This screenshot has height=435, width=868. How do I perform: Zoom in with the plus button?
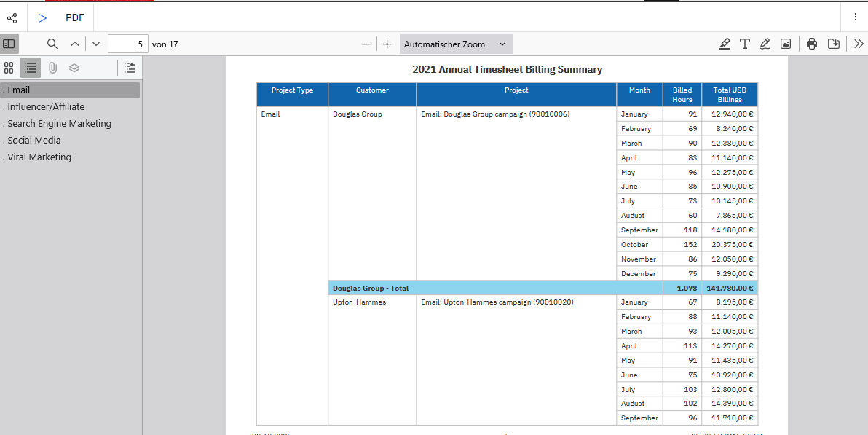pyautogui.click(x=387, y=44)
